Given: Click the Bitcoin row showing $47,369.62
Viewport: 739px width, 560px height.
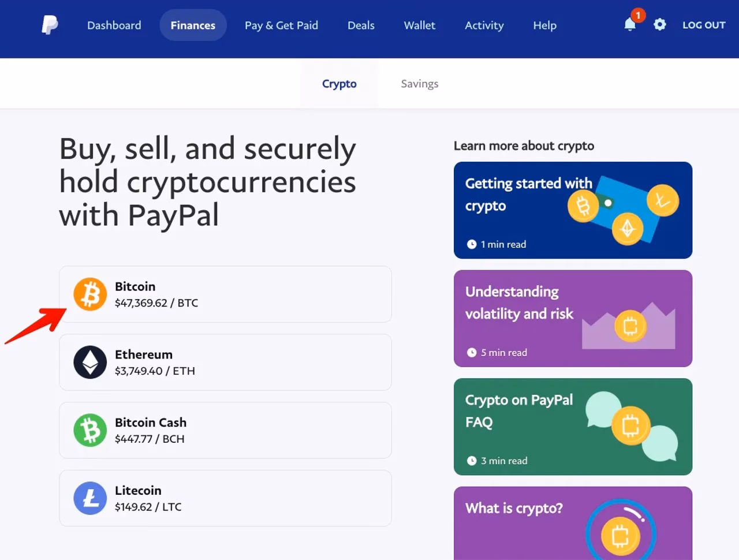Looking at the screenshot, I should 225,294.
